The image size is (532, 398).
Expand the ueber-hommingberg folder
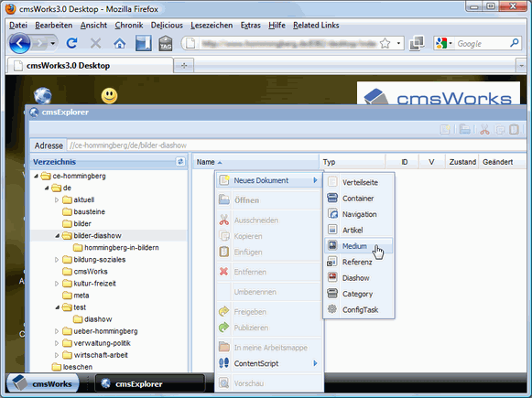(57, 331)
